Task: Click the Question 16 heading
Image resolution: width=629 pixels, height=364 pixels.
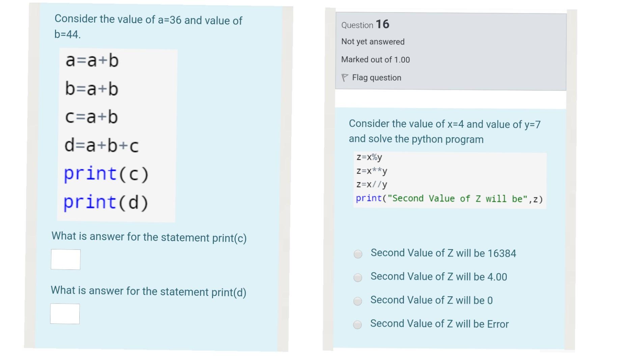Action: pyautogui.click(x=365, y=24)
